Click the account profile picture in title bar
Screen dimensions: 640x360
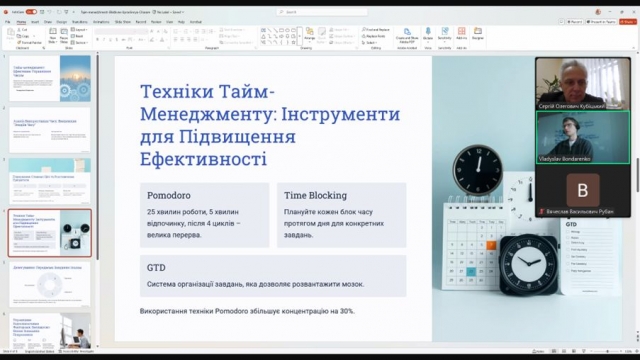click(598, 12)
